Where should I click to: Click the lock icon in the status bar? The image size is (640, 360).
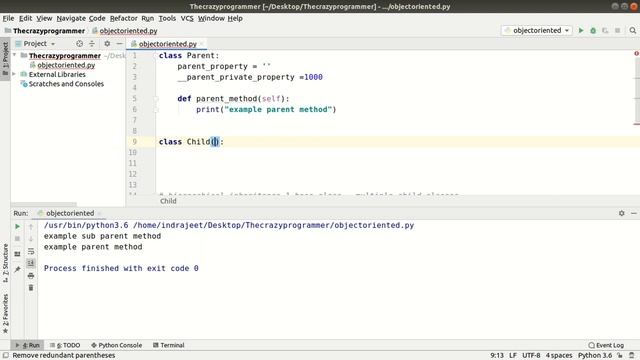(x=620, y=356)
